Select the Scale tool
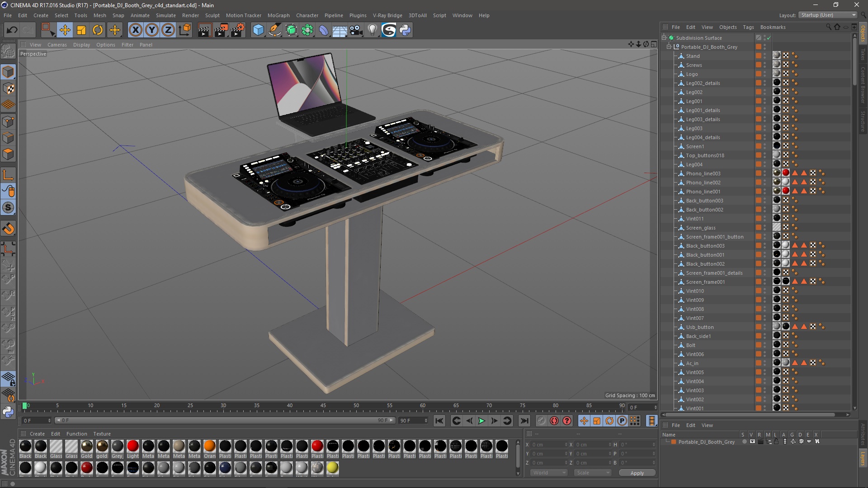 (81, 30)
